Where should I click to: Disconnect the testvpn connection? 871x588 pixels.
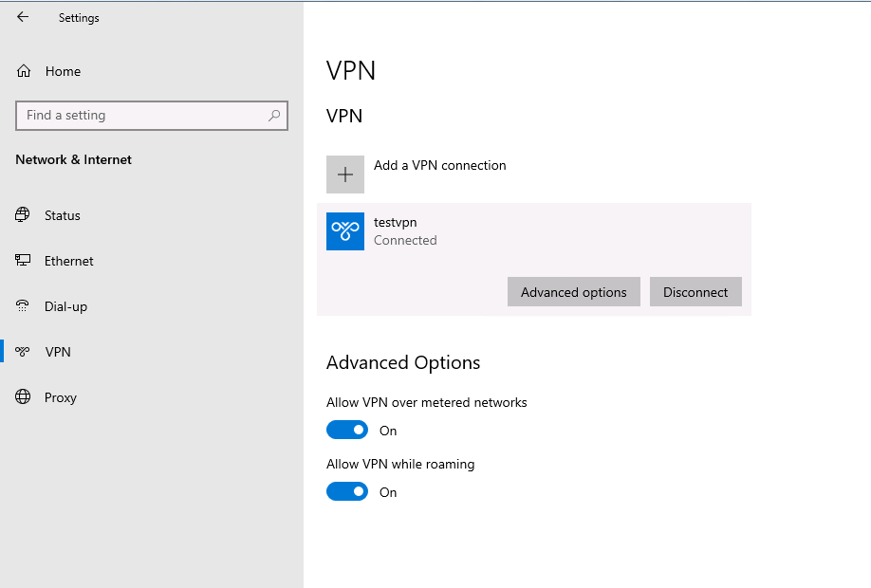[695, 291]
